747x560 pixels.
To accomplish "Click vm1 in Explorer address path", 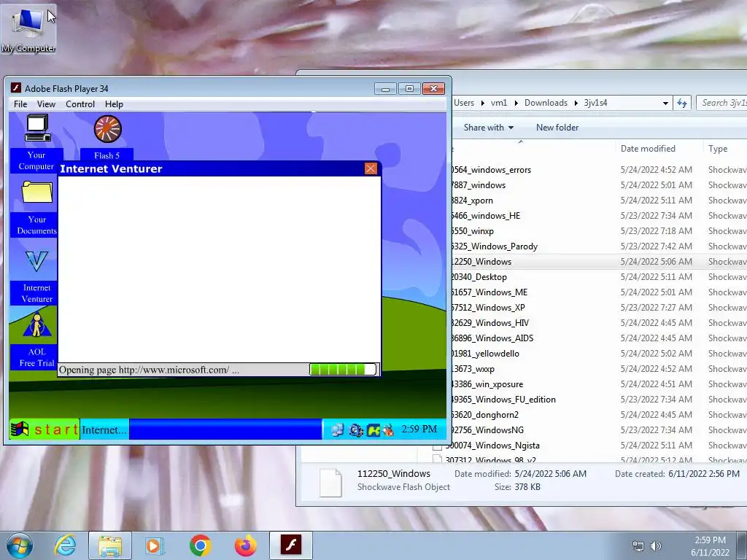I will [499, 103].
